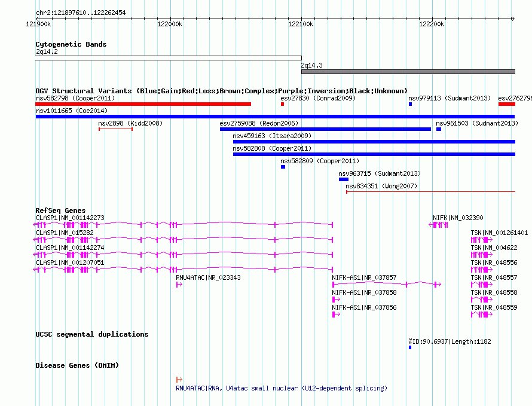Click the 2q14.2 cytogenetic band box
The image size is (532, 406).
[x=169, y=58]
